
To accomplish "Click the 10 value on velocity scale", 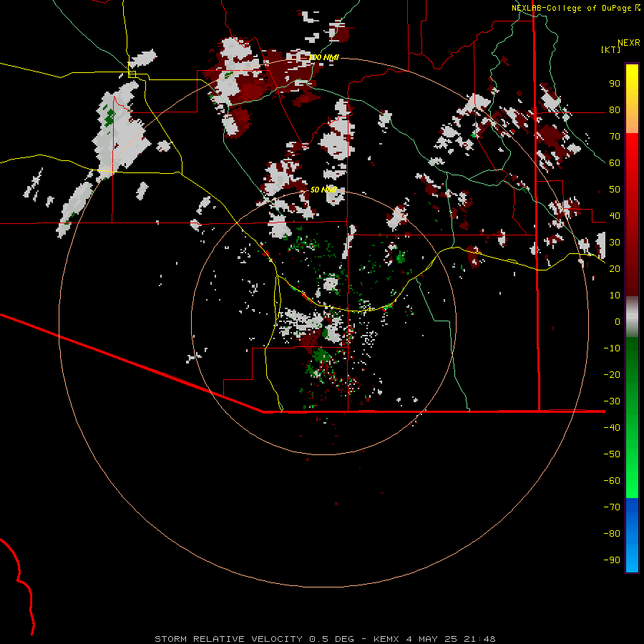I will (615, 296).
